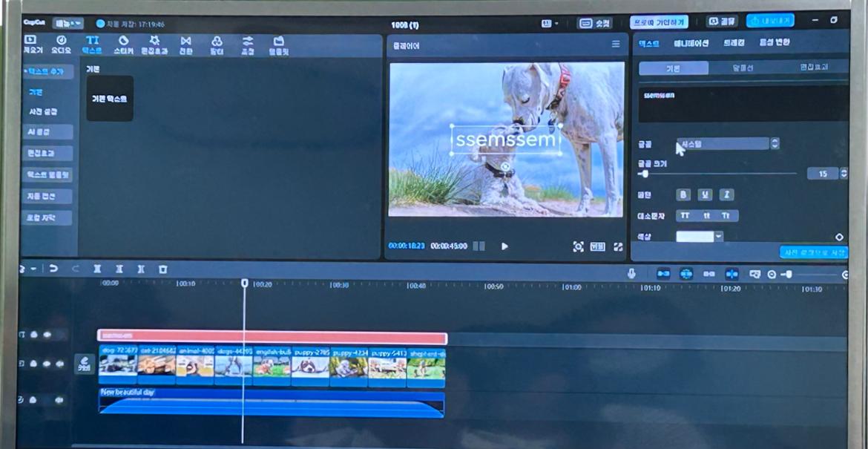Switch to the Animation (애니메이션) tab
Viewport: 868px width, 449px height.
coord(691,43)
